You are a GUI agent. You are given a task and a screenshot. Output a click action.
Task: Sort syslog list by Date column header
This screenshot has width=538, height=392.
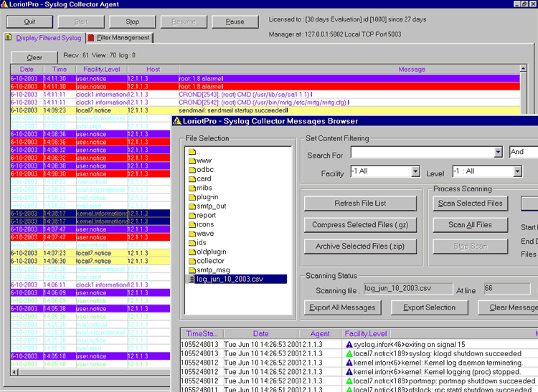tap(27, 70)
